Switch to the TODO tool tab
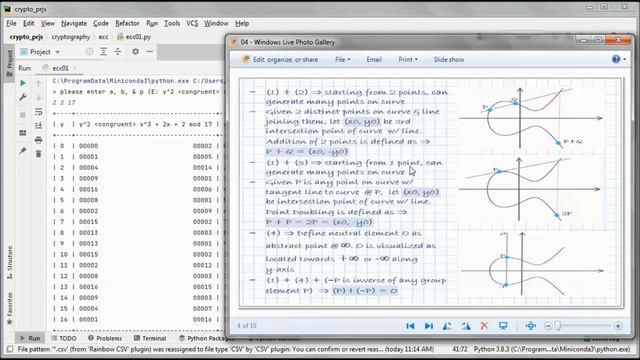Viewport: 640px width, 360px height. click(64, 338)
